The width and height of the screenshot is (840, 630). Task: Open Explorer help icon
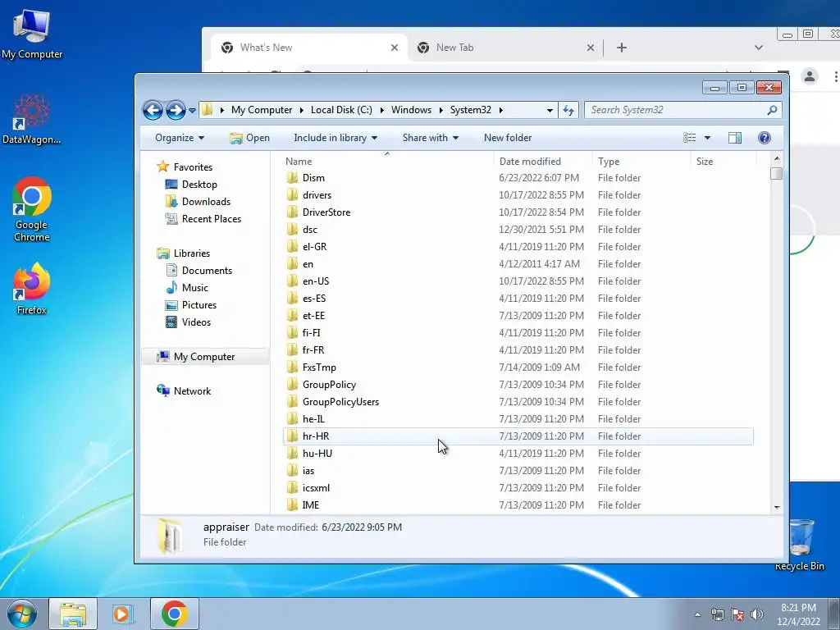click(x=764, y=138)
